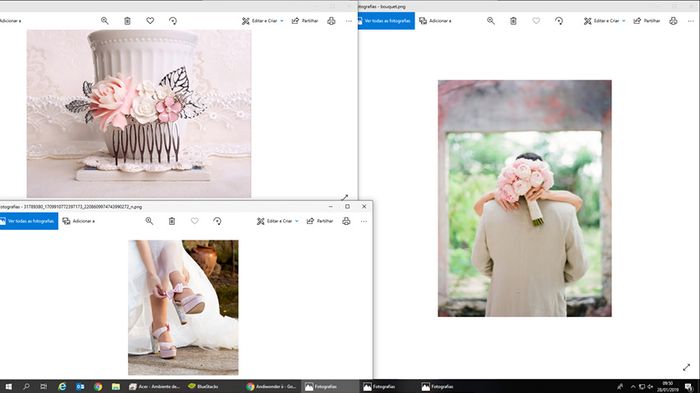Viewport: 700px width, 393px height.
Task: Click Ver todas as fotografias in the bouquet.png window
Action: point(386,21)
